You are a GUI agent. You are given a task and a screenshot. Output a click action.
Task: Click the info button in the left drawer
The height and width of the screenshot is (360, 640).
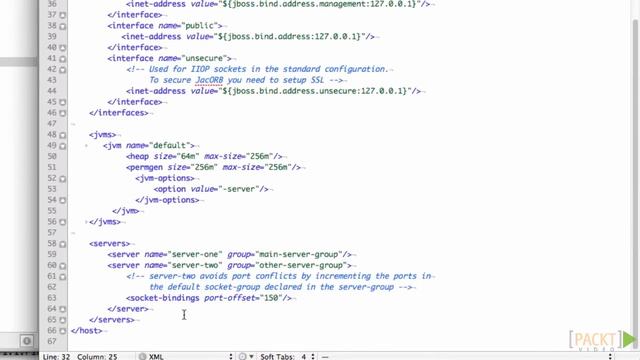coord(27,340)
